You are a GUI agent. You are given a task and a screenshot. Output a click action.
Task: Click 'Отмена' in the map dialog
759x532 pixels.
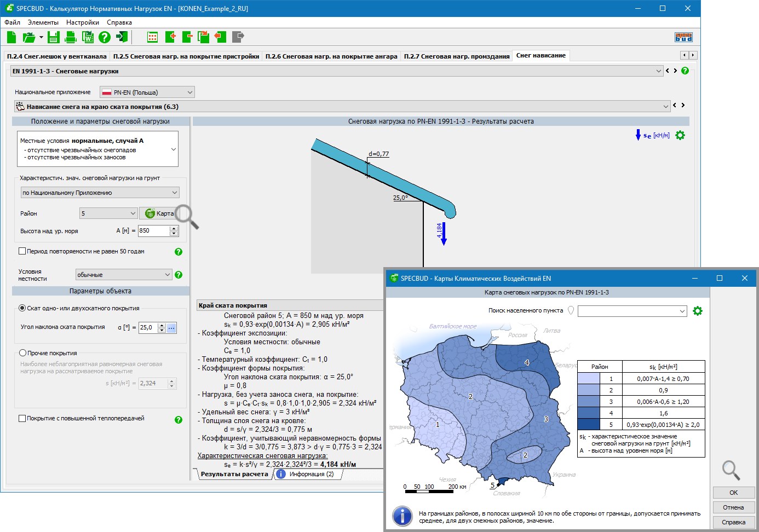[x=733, y=507]
